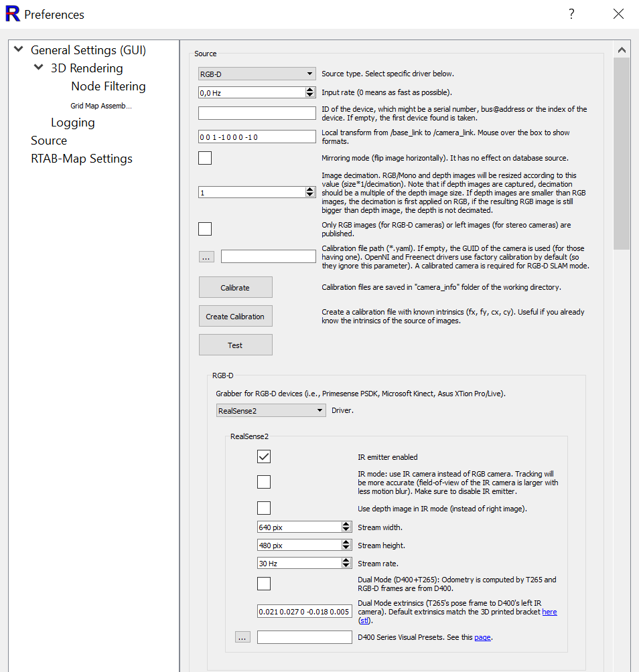639x672 pixels.
Task: Click the RTAB-Map R logo icon
Action: 13,13
